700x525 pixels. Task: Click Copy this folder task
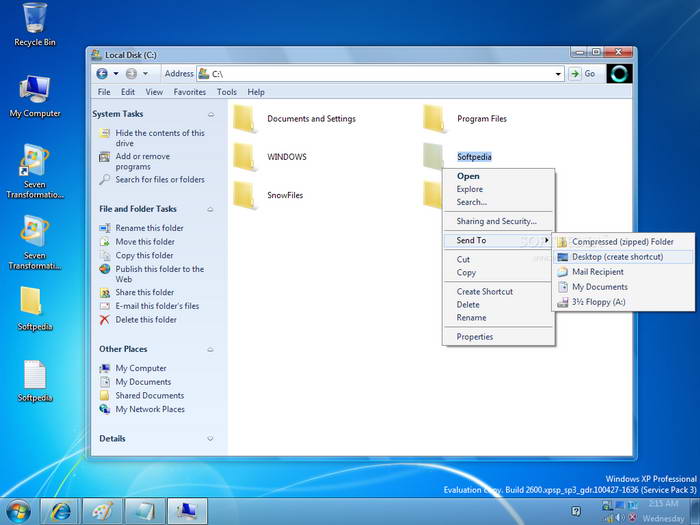(136, 255)
